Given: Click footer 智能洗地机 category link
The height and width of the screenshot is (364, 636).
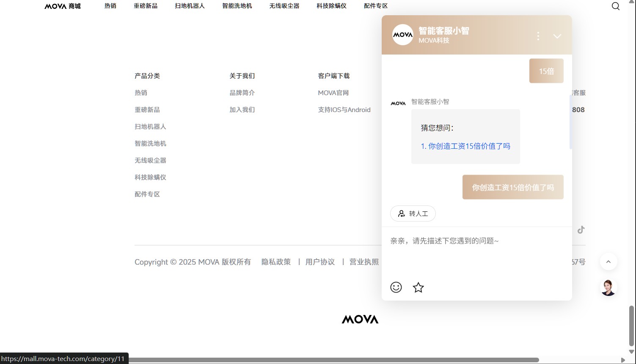Looking at the screenshot, I should coord(150,143).
